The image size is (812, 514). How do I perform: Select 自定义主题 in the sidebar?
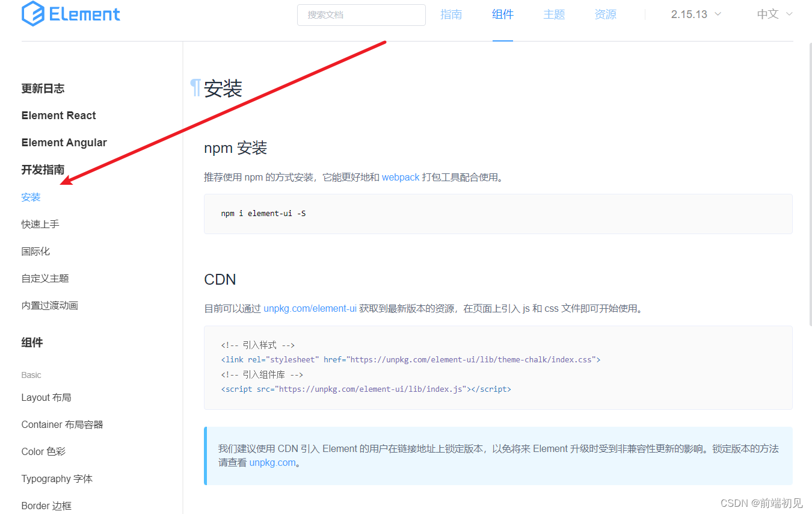45,279
